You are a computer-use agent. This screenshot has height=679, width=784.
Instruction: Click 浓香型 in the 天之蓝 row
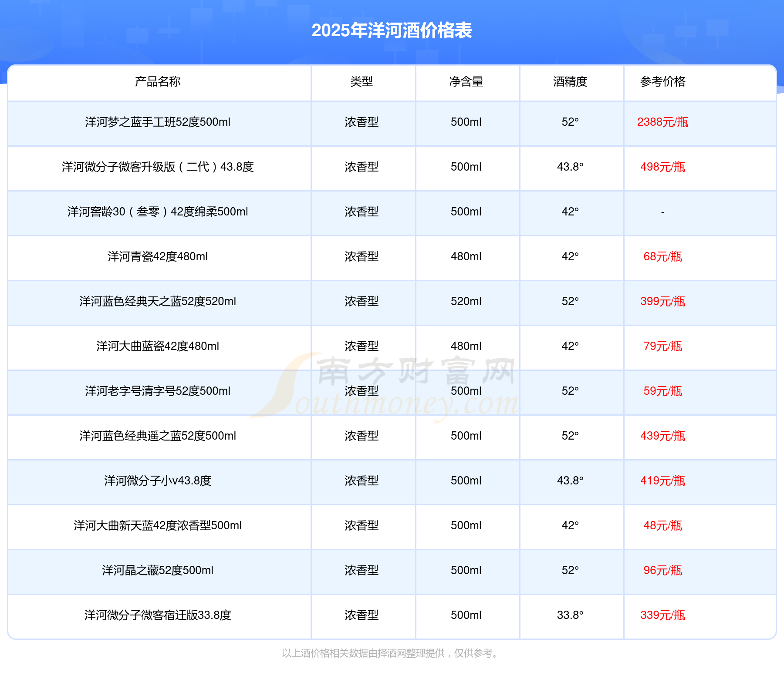[362, 302]
